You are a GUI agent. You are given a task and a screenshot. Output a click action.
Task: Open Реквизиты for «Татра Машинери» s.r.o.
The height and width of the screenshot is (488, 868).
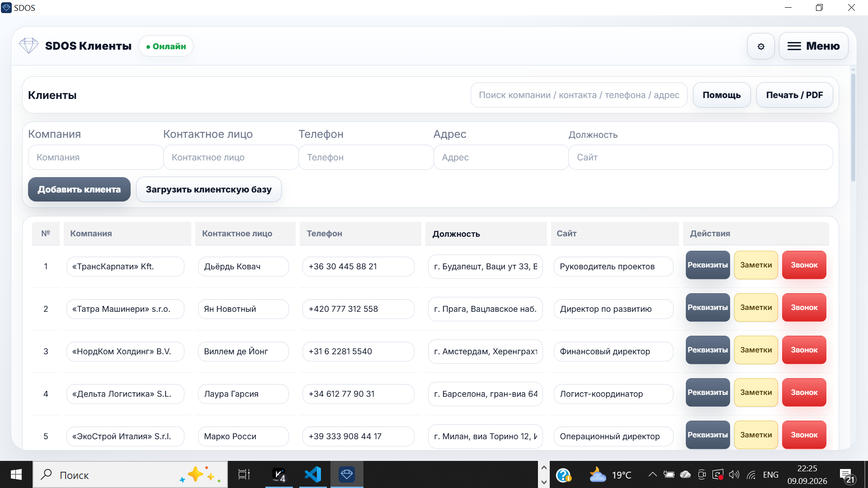point(708,307)
